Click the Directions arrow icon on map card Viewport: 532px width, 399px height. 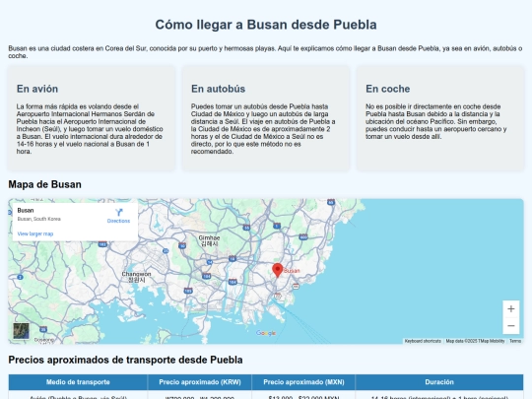tap(118, 213)
